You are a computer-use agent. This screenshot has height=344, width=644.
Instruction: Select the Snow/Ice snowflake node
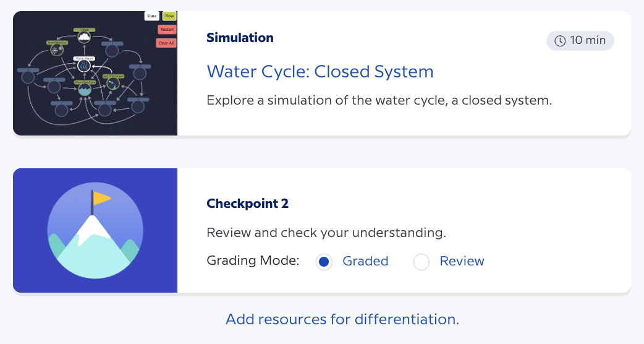click(x=57, y=50)
